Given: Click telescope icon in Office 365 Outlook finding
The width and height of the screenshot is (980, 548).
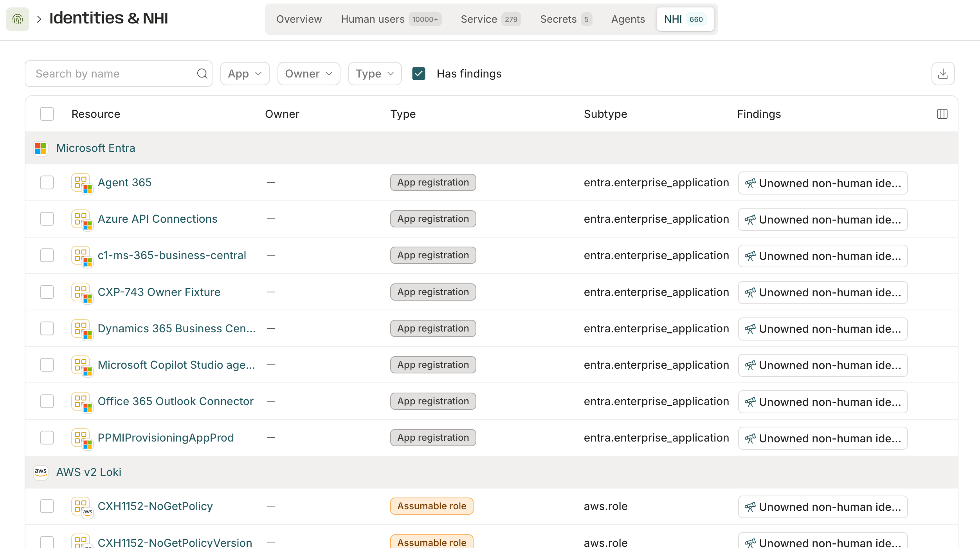Looking at the screenshot, I should [750, 402].
